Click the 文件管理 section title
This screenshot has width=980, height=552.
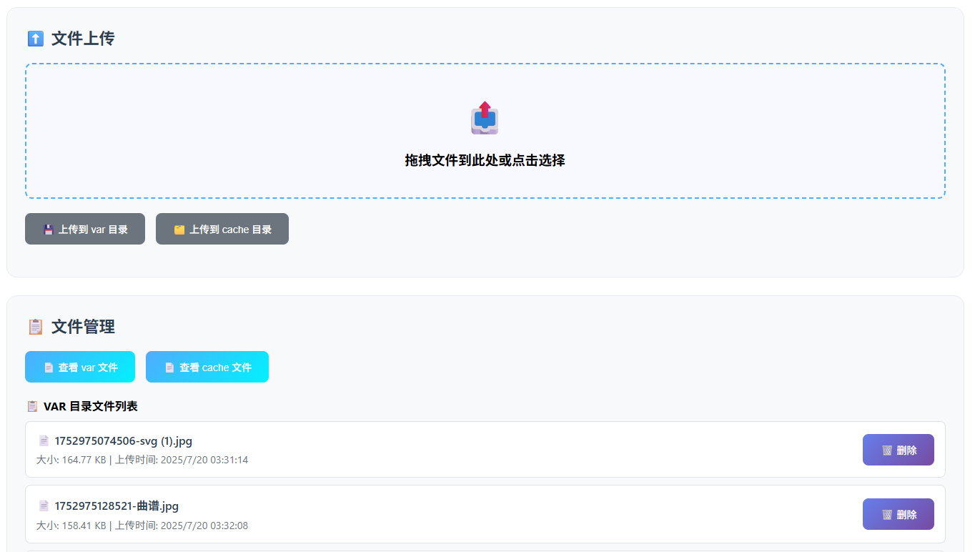pyautogui.click(x=83, y=327)
